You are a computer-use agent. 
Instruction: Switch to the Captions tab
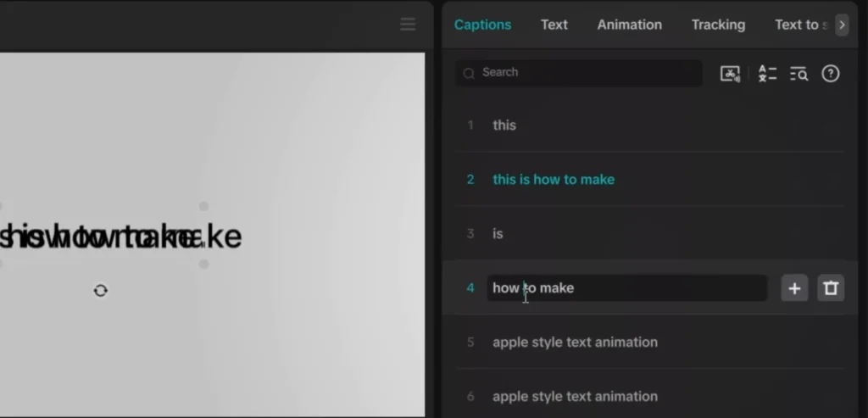click(x=482, y=25)
